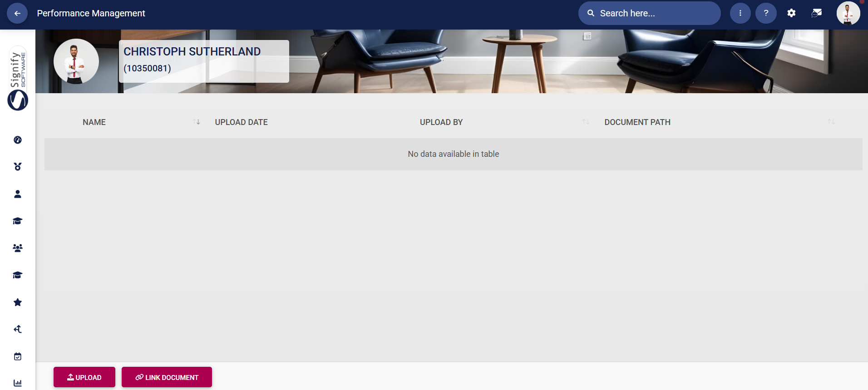Click the UPLOAD DATE column header
Screen dimensions: 868x390
tap(242, 122)
